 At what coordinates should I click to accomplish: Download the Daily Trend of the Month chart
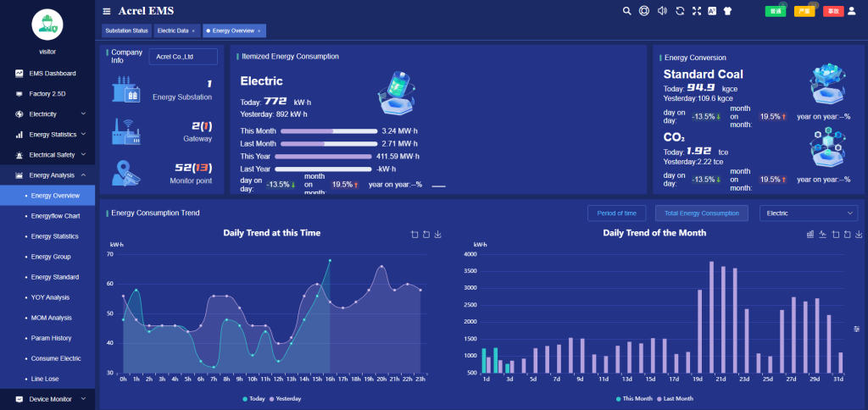859,235
